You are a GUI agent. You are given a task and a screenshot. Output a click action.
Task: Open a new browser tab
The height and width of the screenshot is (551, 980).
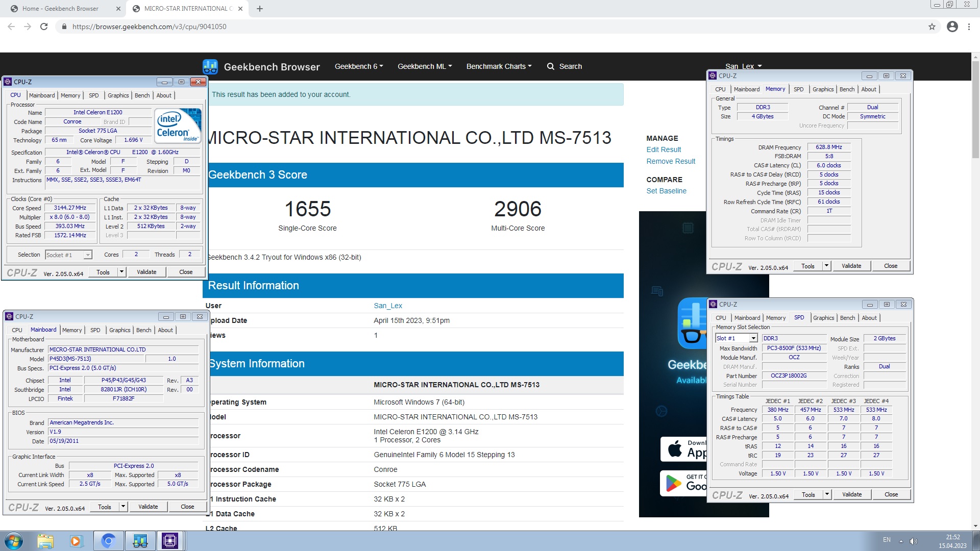point(260,9)
